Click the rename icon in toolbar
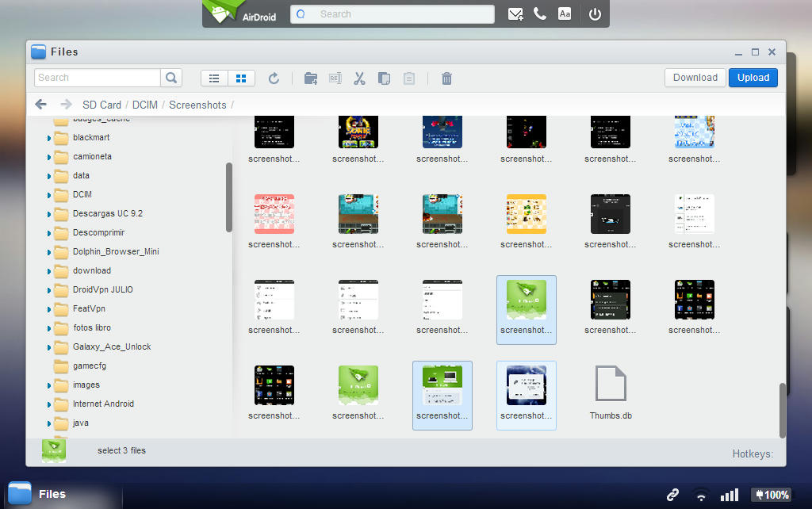Screen dimensions: 812x509 coord(335,78)
